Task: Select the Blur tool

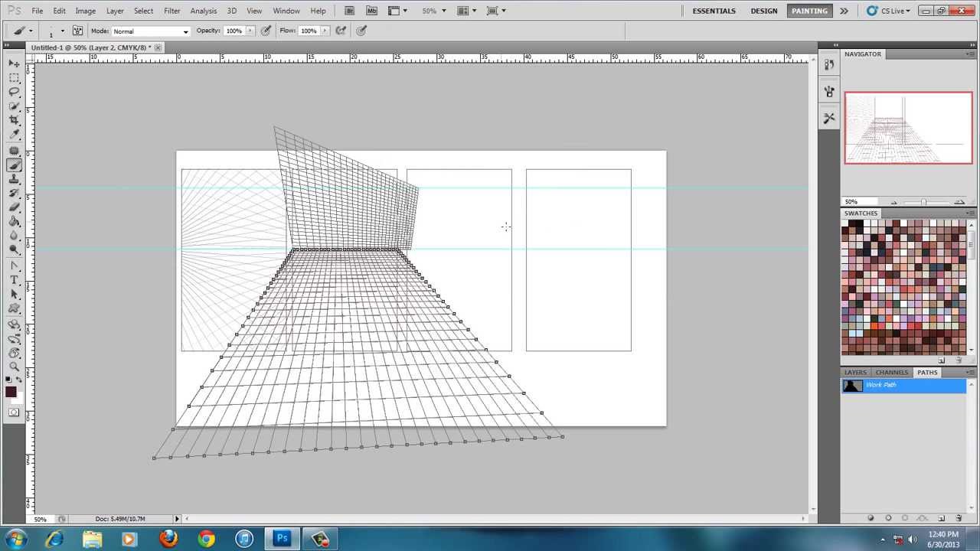Action: tap(14, 236)
